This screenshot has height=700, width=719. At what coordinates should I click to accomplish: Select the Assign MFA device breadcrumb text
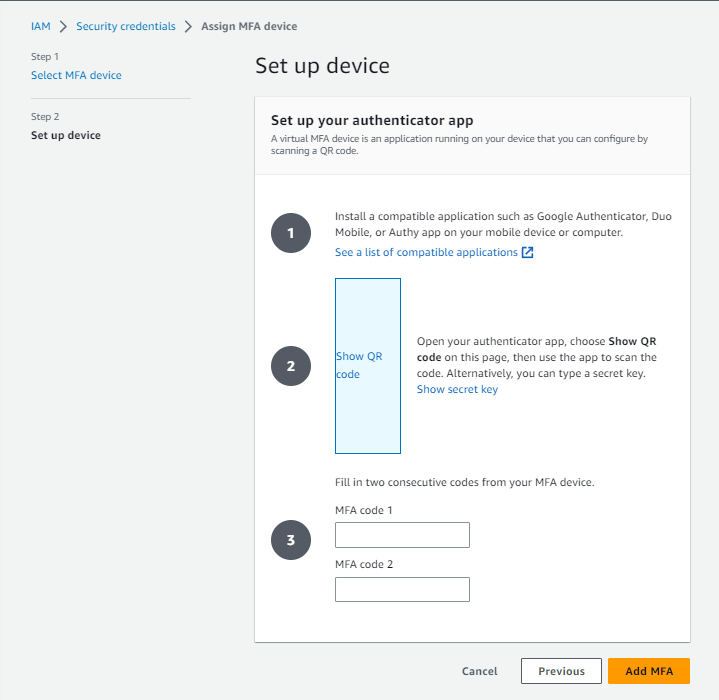[249, 27]
